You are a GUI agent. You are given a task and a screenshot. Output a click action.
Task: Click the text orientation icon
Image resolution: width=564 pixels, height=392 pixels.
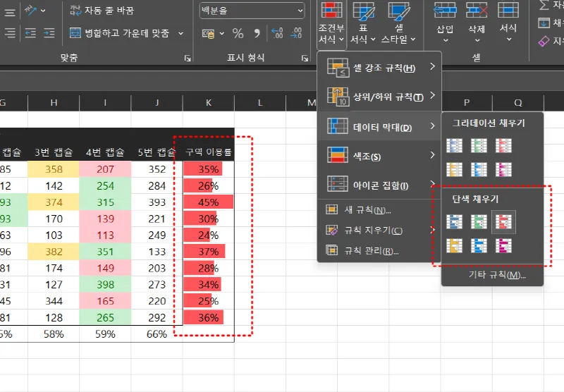pos(30,11)
